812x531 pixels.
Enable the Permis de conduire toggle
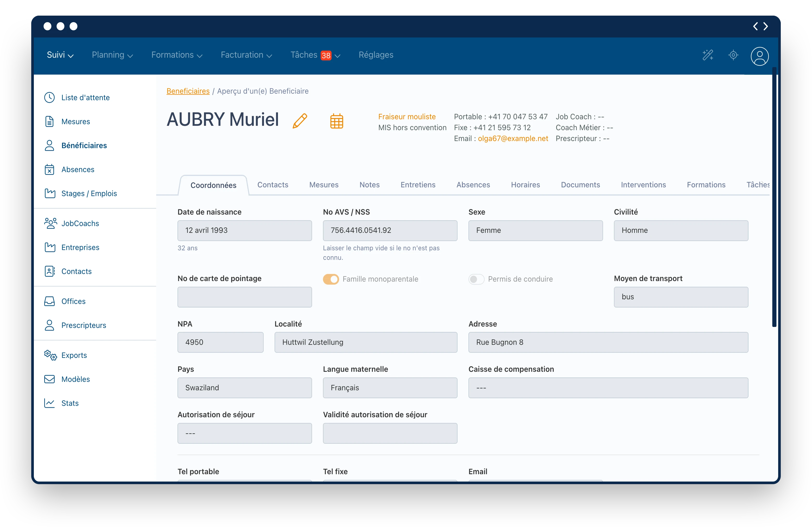[477, 279]
